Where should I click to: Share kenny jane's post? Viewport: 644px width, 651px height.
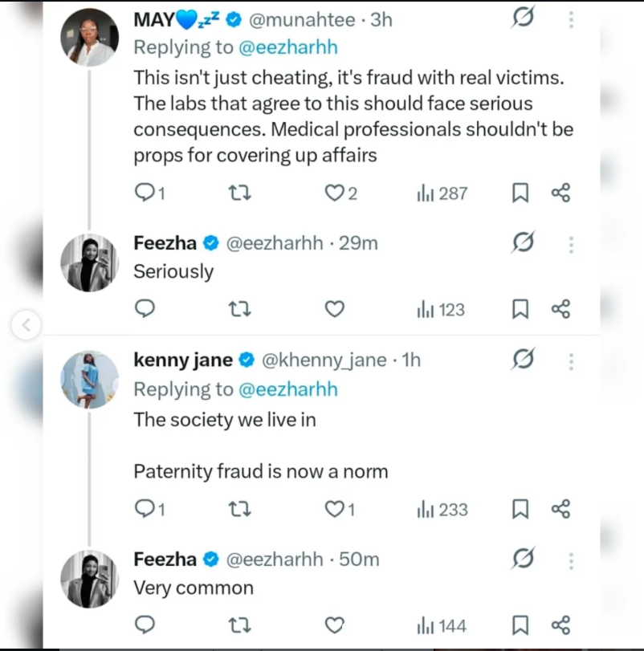(560, 509)
